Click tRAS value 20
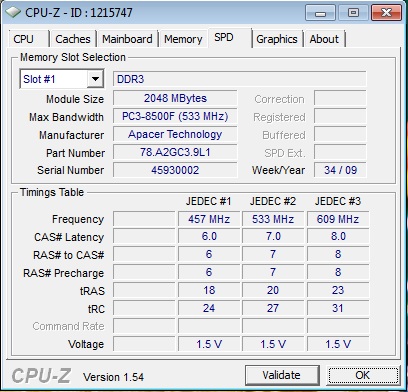Screen dimensions: 408x392 pyautogui.click(x=273, y=290)
